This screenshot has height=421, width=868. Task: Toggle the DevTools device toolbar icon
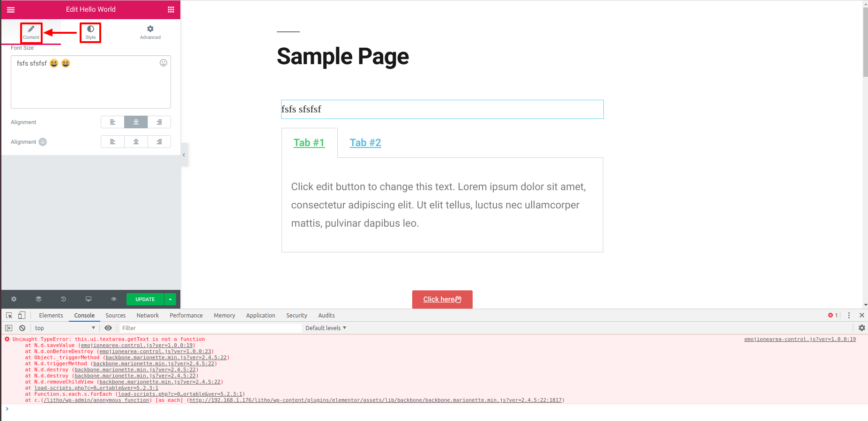22,315
